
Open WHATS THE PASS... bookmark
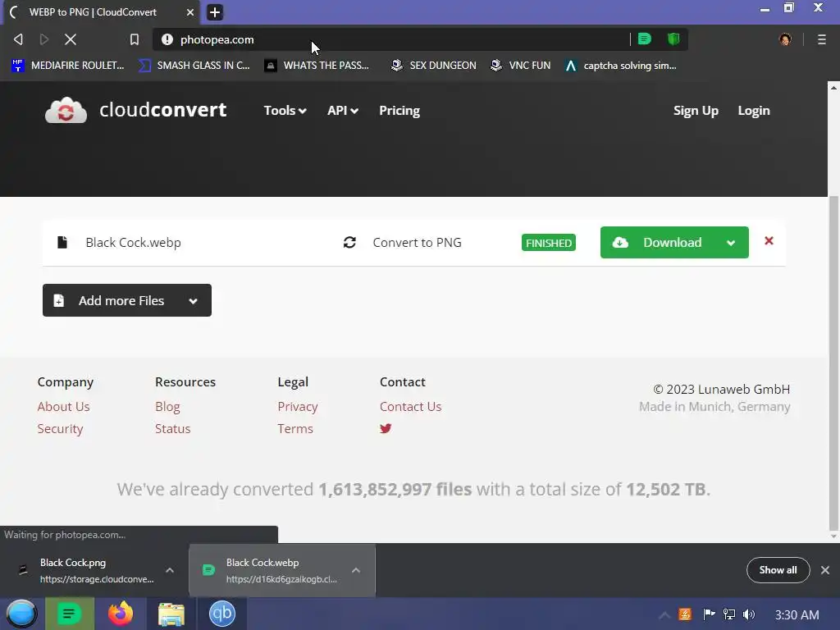(x=317, y=66)
